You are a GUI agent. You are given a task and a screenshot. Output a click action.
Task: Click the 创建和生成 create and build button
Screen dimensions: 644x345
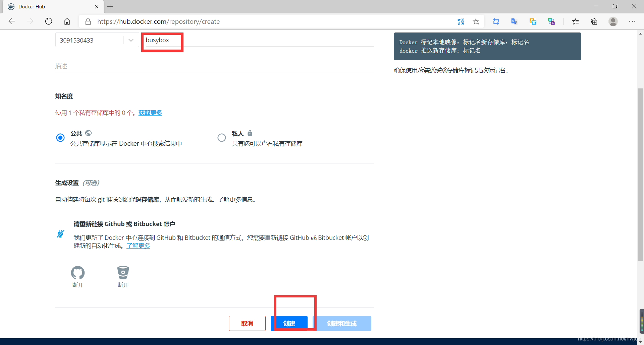(342, 323)
